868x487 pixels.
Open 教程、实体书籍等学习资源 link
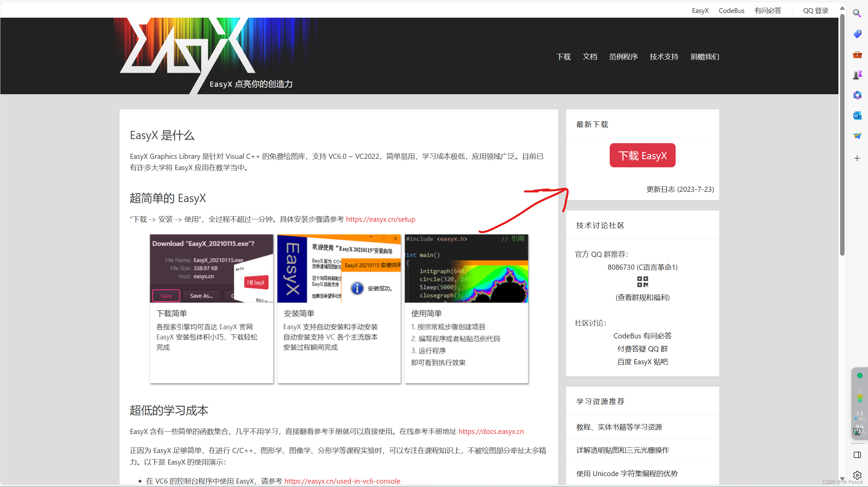click(x=619, y=427)
